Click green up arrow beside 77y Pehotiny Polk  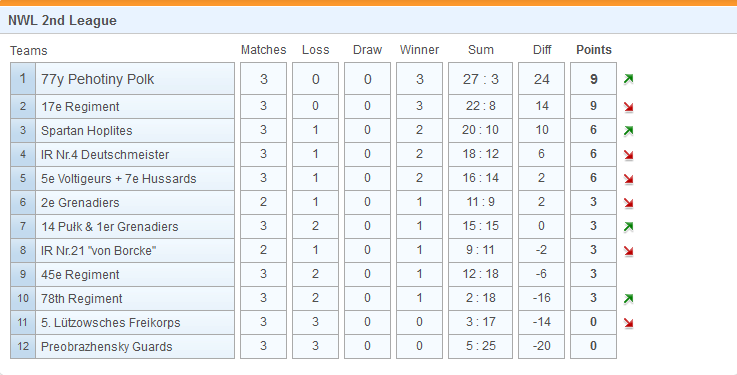(628, 79)
